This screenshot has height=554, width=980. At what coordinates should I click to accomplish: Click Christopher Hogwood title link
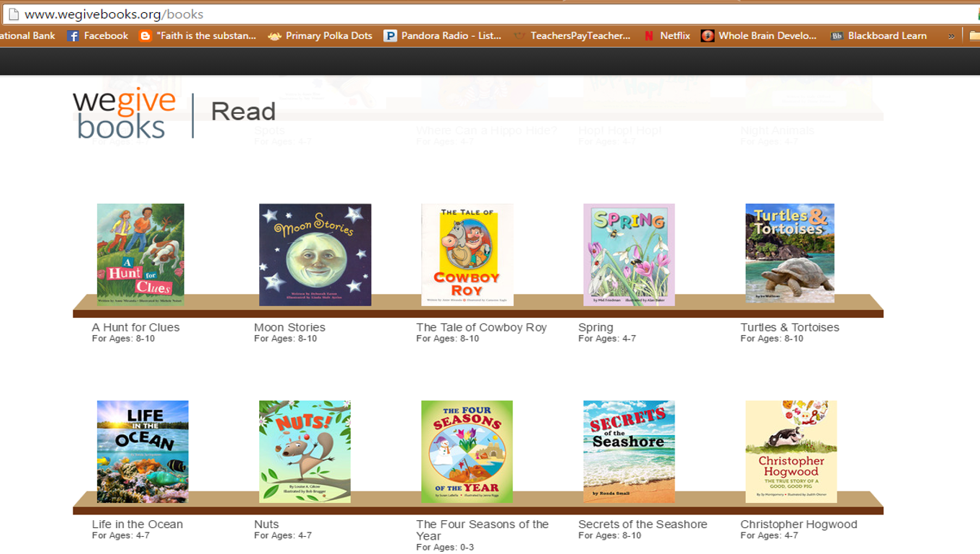point(799,524)
